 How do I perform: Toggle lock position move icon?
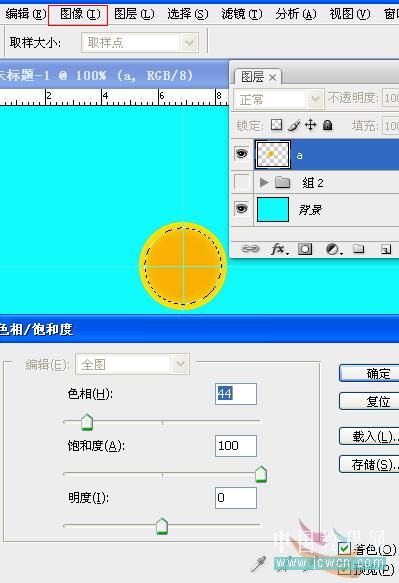(310, 125)
